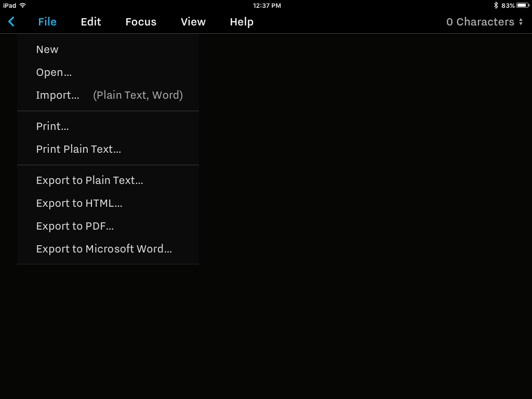The height and width of the screenshot is (399, 532).
Task: Select Import... (Plain Text, Word)
Action: pyautogui.click(x=108, y=95)
